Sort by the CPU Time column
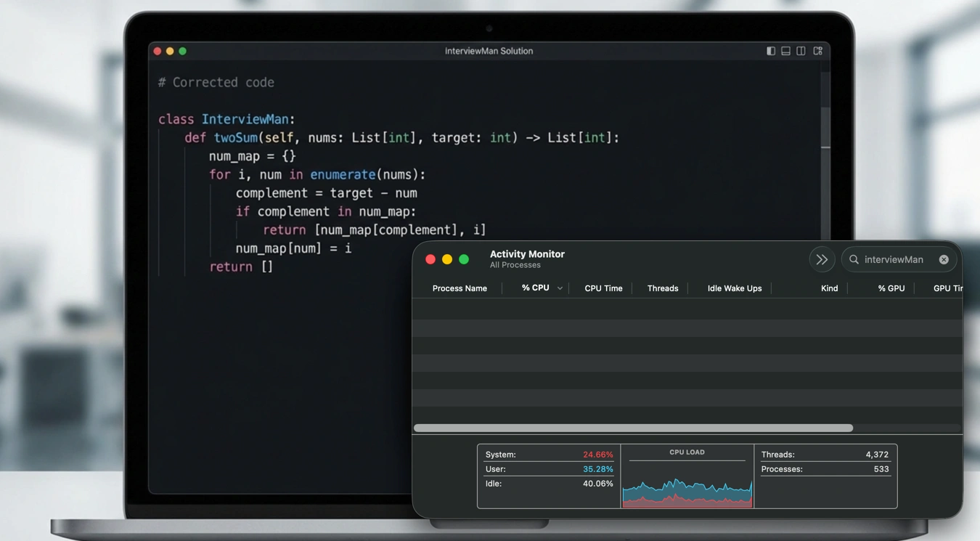Viewport: 980px width, 541px height. pos(603,288)
